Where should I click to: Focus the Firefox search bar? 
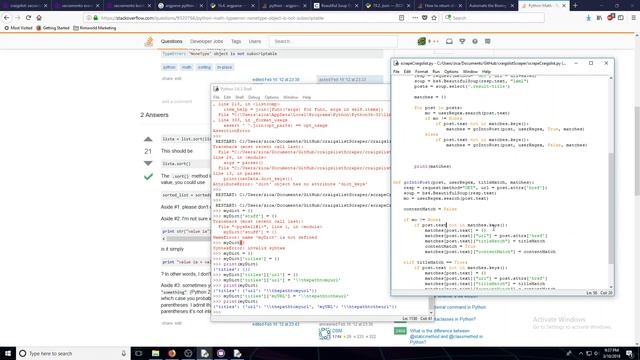(493, 18)
